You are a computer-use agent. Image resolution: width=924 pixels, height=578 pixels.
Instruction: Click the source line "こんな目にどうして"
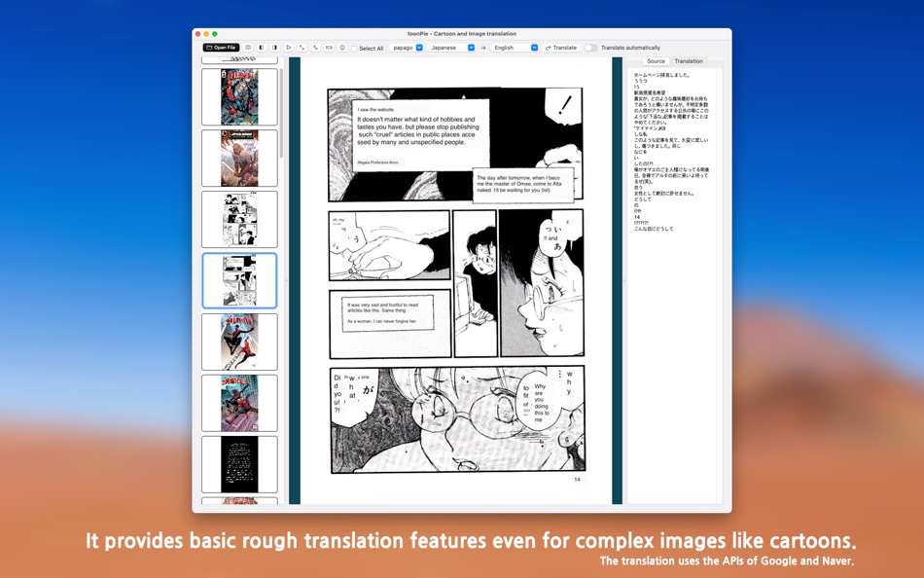coord(654,229)
